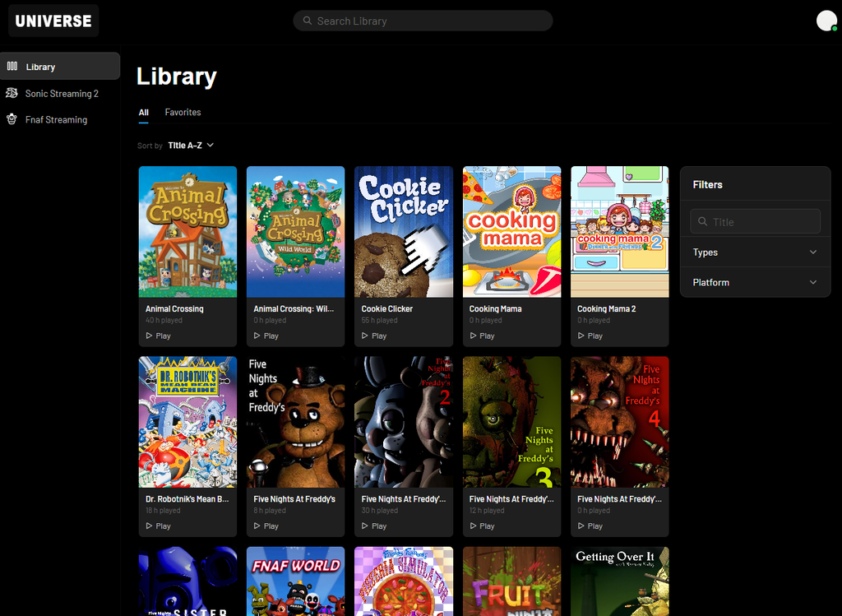Switch to the All tab

143,112
